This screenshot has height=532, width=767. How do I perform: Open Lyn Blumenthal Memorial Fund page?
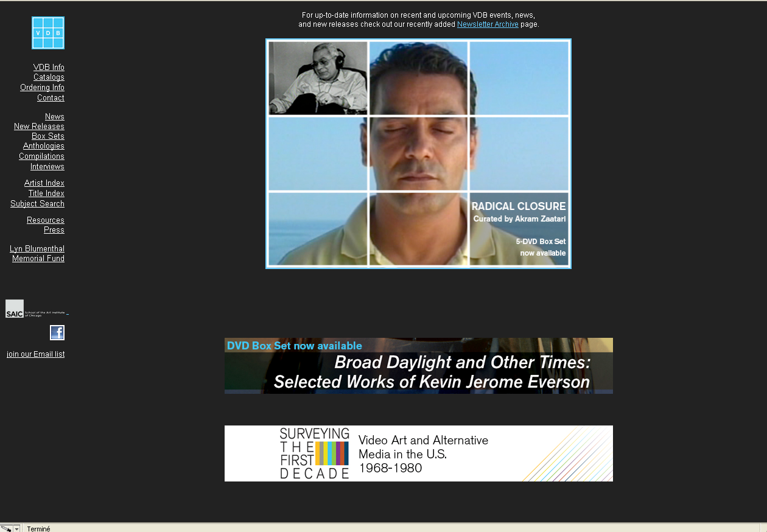(37, 254)
